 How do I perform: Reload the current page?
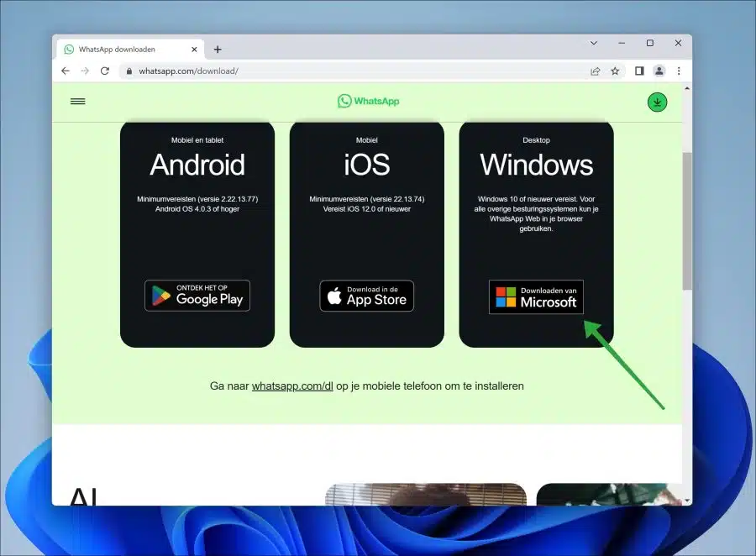point(105,71)
